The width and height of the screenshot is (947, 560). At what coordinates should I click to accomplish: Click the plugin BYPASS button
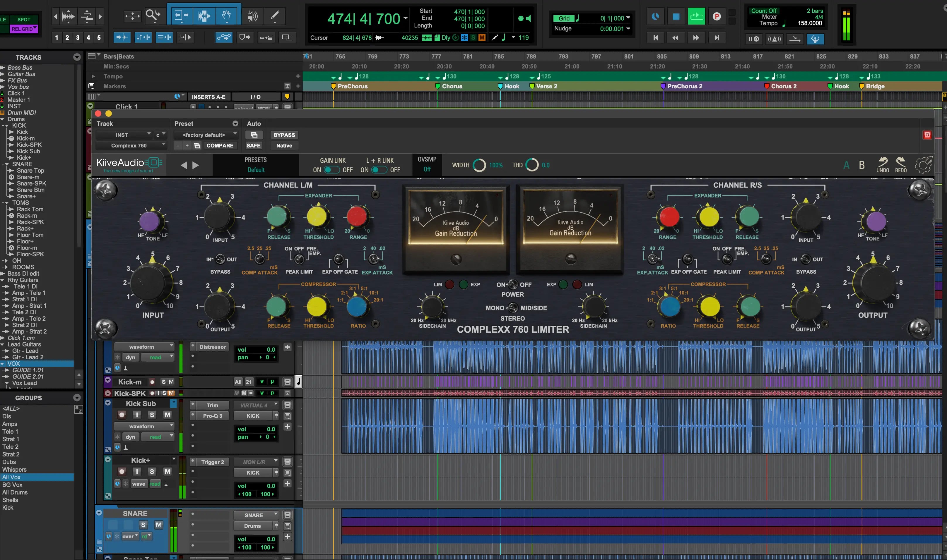point(284,135)
